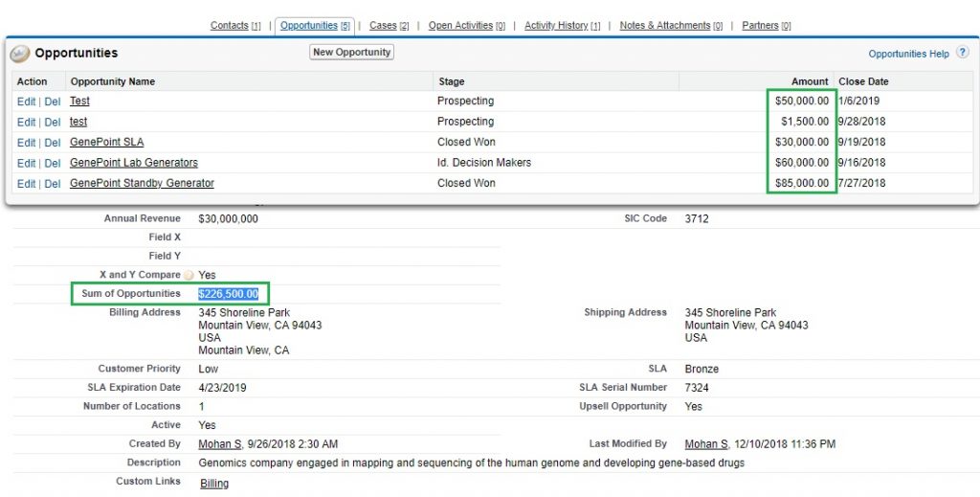
Task: Edit the test opportunity worth $1,500.00
Action: pyautogui.click(x=26, y=122)
